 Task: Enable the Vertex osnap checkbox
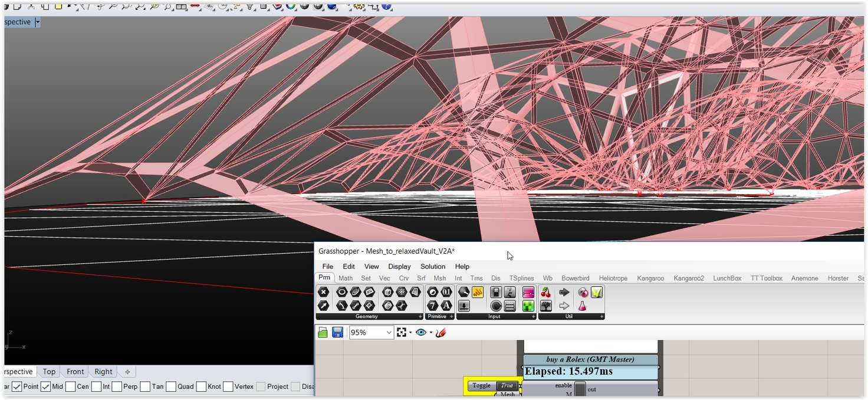tap(228, 387)
